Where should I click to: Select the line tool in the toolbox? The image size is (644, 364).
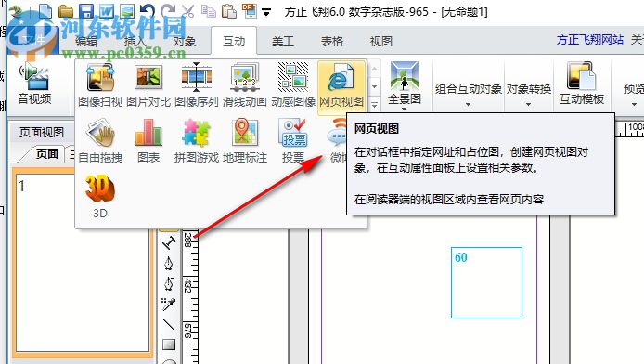point(169,324)
